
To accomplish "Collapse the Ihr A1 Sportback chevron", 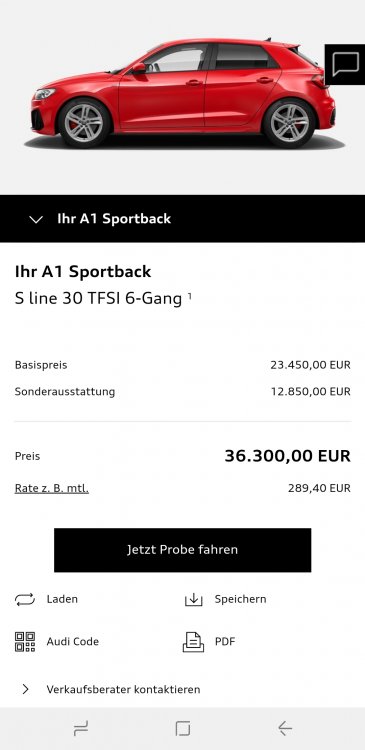I will [x=36, y=219].
